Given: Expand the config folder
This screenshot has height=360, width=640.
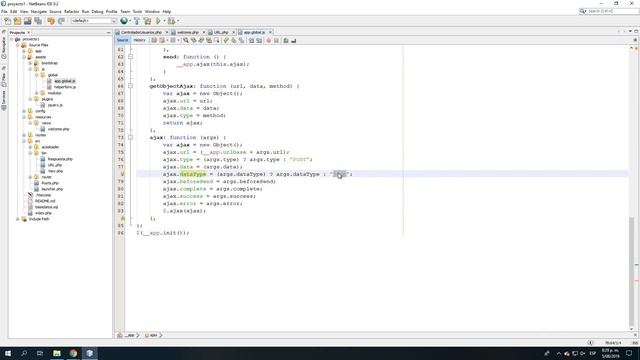Looking at the screenshot, I should (x=24, y=111).
